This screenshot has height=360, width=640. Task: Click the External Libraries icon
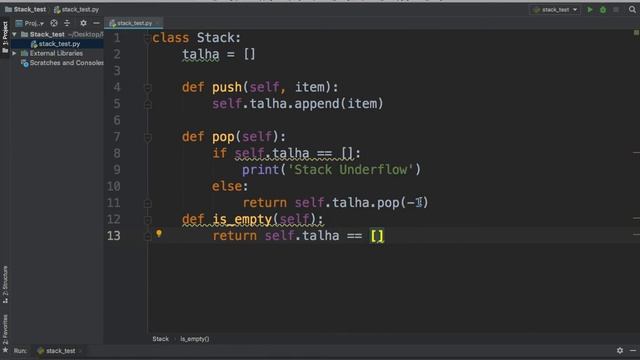[x=24, y=53]
